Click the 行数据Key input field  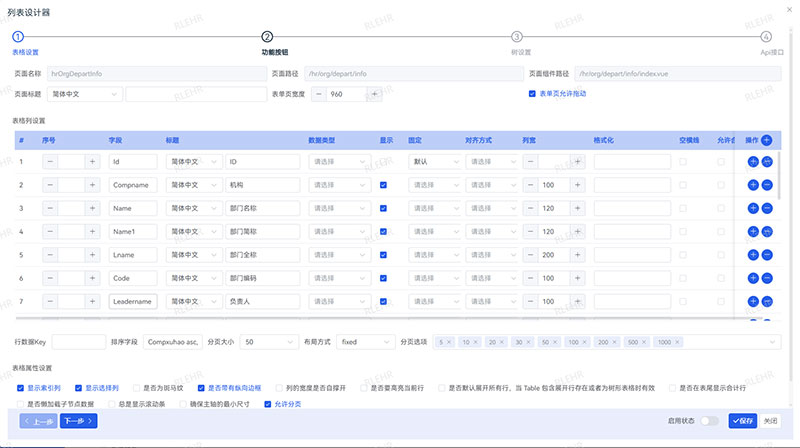(79, 342)
